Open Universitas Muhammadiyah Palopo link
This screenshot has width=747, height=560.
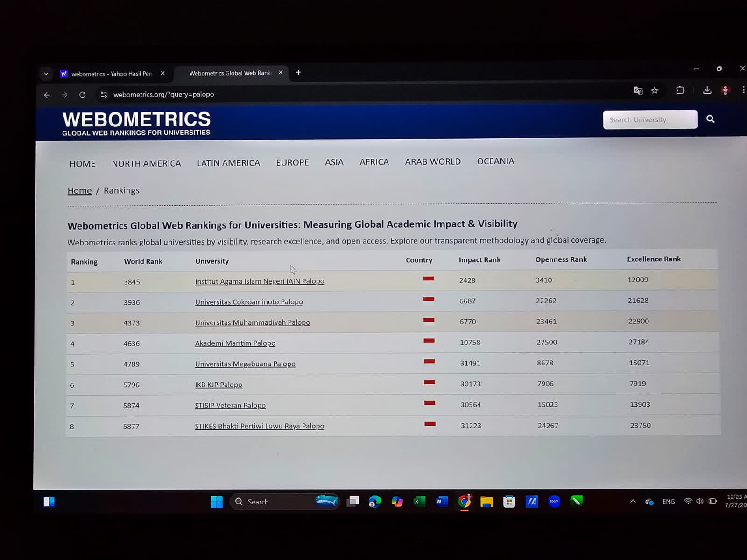[253, 322]
